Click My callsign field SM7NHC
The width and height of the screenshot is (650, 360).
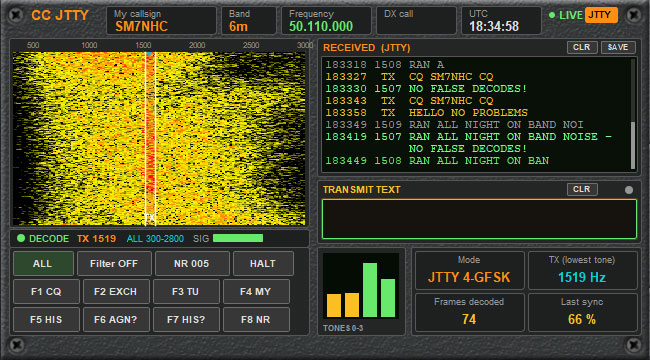pos(161,20)
